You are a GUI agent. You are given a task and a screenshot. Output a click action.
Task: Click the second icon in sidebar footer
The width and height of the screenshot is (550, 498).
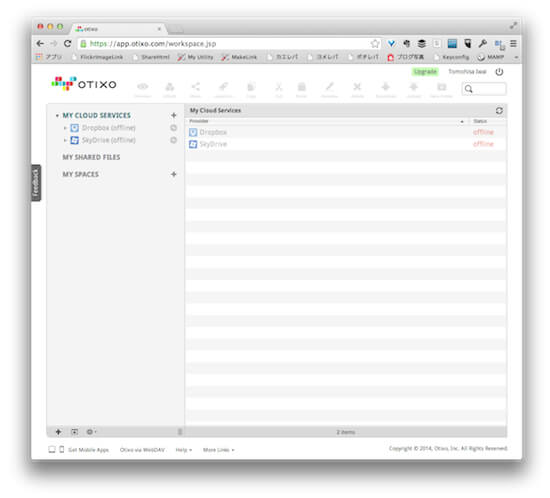74,432
